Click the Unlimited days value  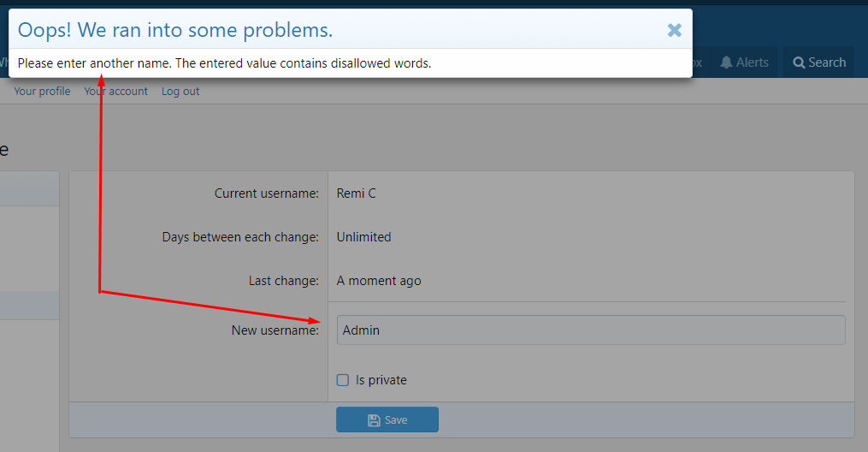click(x=363, y=237)
